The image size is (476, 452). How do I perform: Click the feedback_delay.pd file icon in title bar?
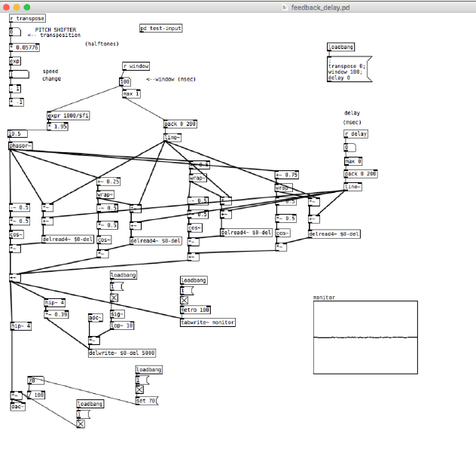[285, 8]
